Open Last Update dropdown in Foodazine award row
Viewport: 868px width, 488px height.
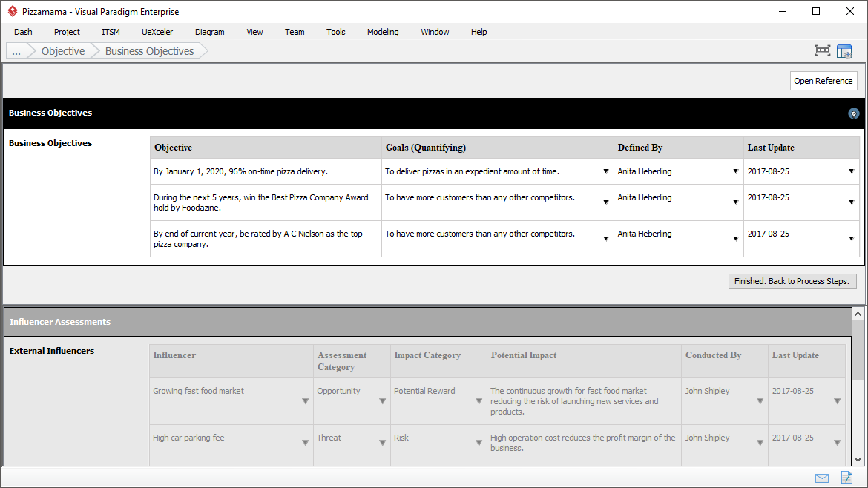click(852, 202)
